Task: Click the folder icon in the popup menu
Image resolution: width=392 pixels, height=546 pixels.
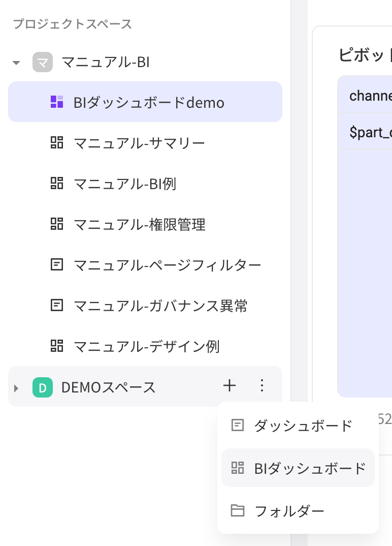Action: [238, 511]
